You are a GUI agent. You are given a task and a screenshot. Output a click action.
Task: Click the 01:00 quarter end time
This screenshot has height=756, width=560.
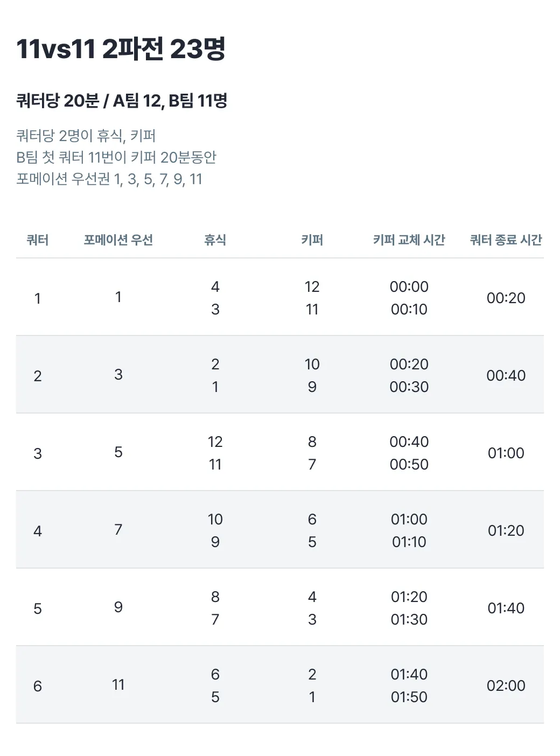point(506,453)
